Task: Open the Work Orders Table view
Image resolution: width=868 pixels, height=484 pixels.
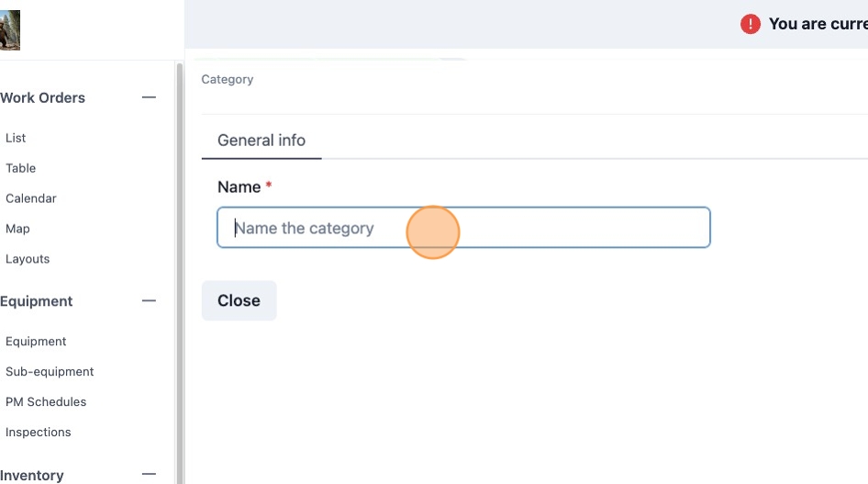Action: point(20,168)
